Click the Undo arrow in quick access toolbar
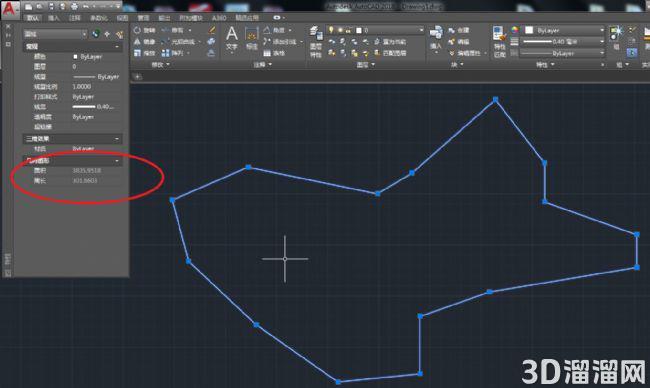This screenshot has height=388, width=650. point(85,6)
